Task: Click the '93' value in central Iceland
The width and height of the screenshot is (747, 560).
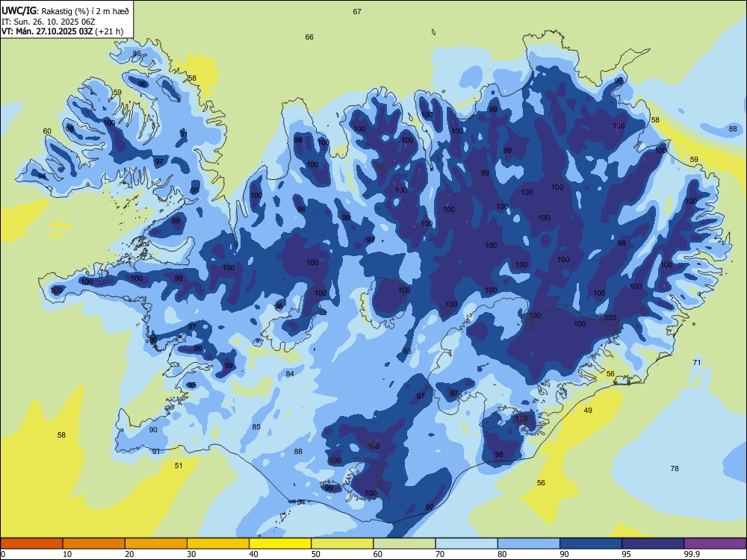Action: 407,351
